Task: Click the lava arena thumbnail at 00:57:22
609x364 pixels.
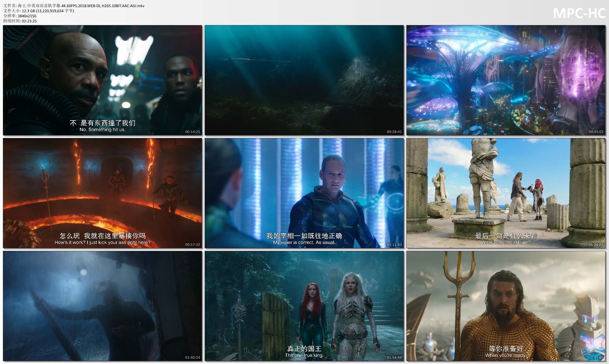Action: [x=102, y=193]
